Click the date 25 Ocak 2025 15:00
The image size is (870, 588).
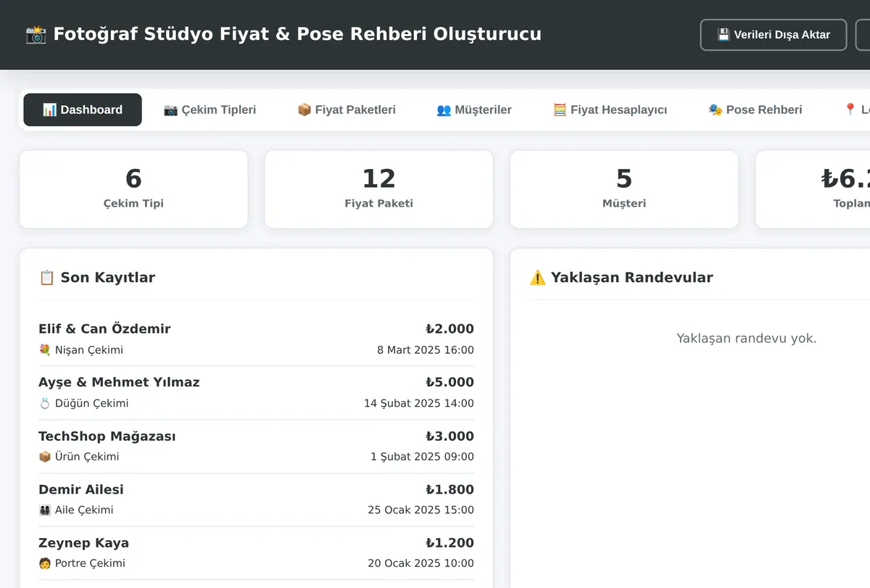point(421,510)
